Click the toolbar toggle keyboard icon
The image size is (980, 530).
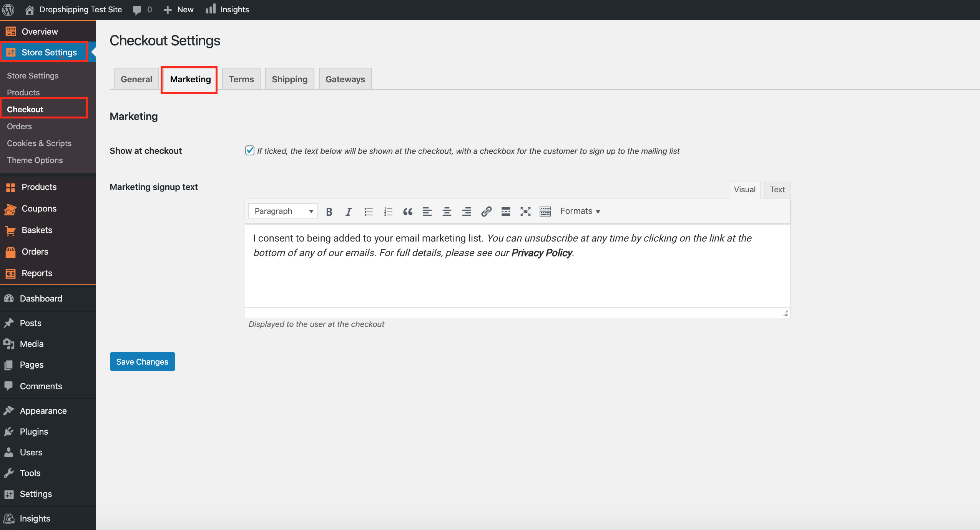tap(545, 212)
